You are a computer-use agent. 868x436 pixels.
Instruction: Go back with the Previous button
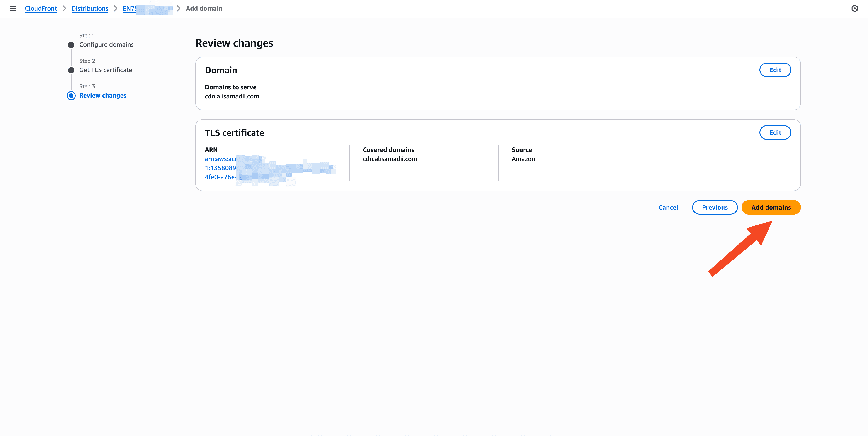(x=714, y=207)
